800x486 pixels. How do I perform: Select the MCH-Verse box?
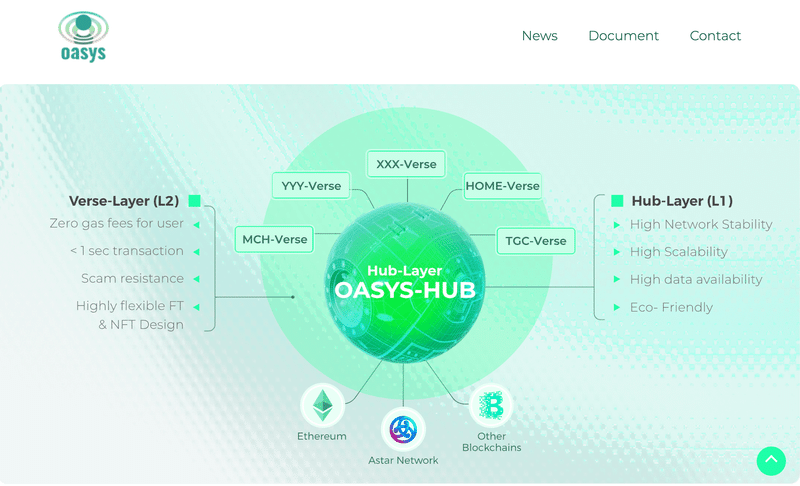274,239
